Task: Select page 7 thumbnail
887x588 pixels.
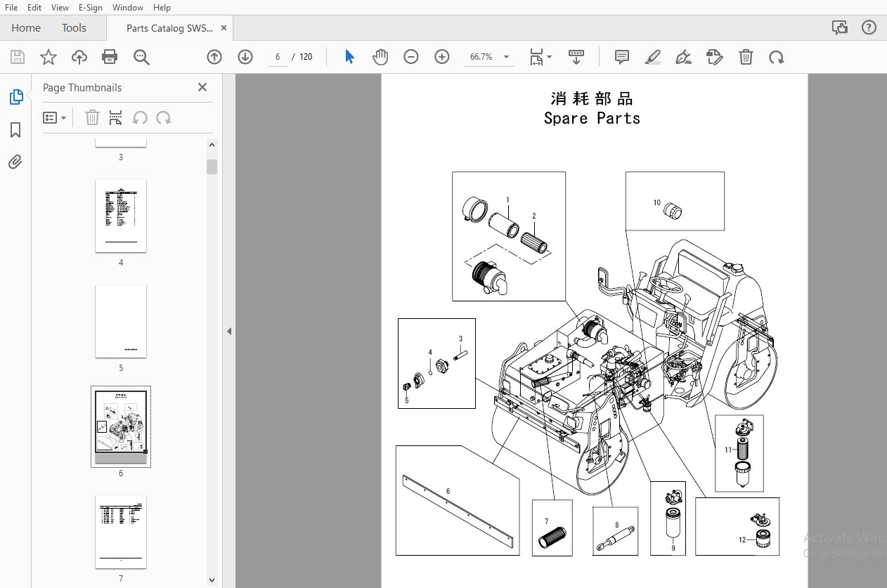Action: coord(121,532)
